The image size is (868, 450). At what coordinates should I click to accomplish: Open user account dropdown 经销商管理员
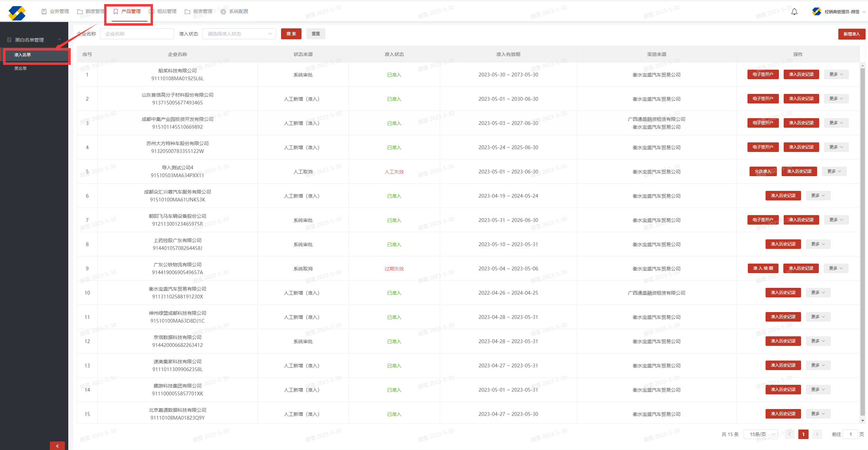(842, 12)
